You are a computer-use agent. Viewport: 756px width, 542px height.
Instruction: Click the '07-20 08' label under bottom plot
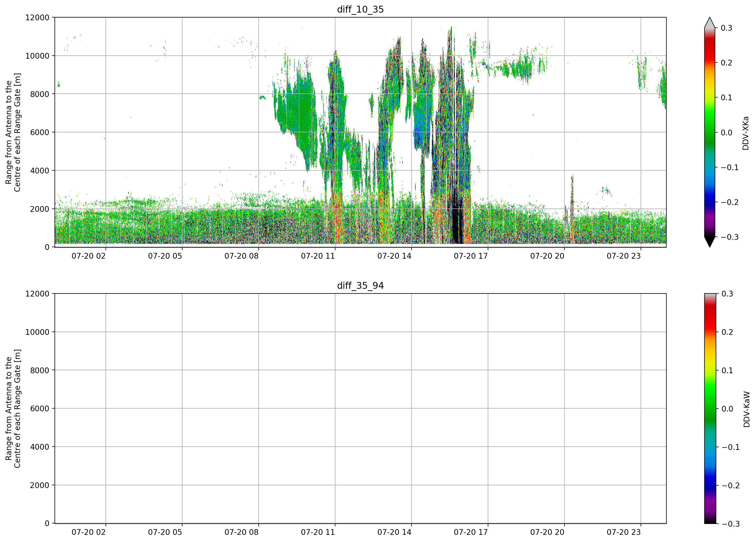[x=241, y=532]
